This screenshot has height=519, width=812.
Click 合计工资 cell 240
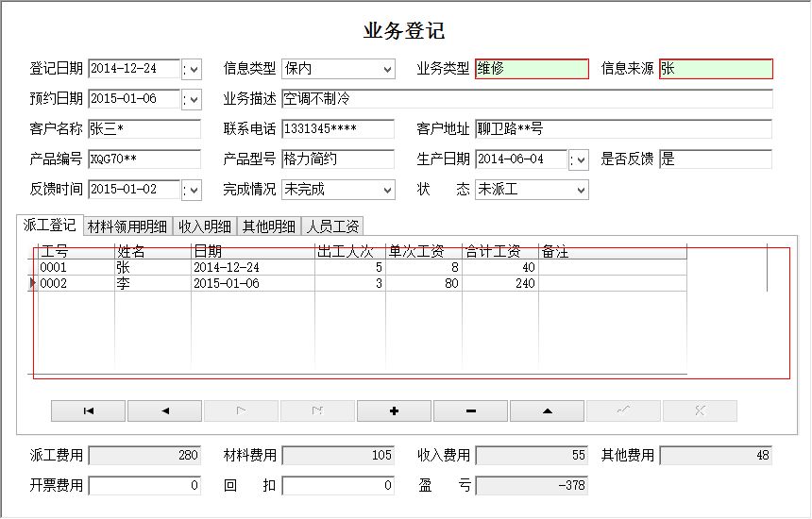tap(500, 283)
